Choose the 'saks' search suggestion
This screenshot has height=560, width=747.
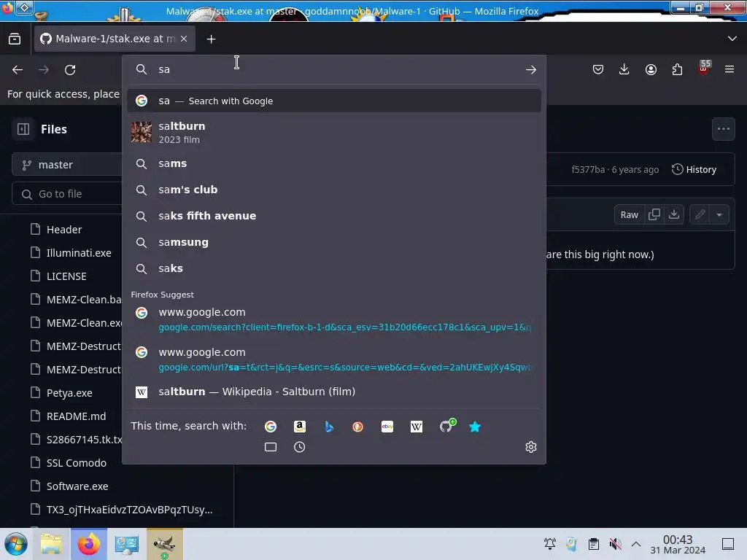click(x=333, y=268)
